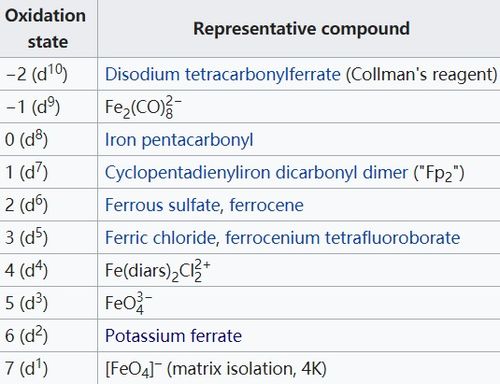
Task: Select the 0 (d8) oxidation state cell
Action: [x=49, y=140]
